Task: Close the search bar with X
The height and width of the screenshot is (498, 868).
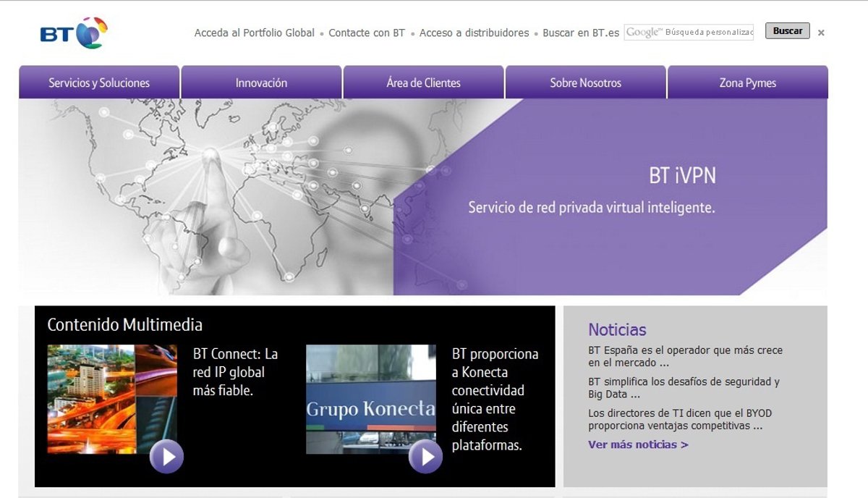Action: click(821, 33)
